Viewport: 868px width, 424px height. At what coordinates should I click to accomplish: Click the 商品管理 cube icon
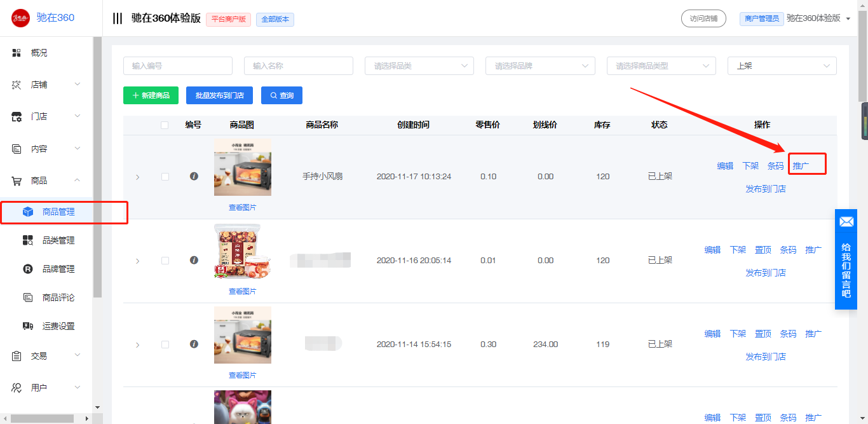pyautogui.click(x=28, y=212)
